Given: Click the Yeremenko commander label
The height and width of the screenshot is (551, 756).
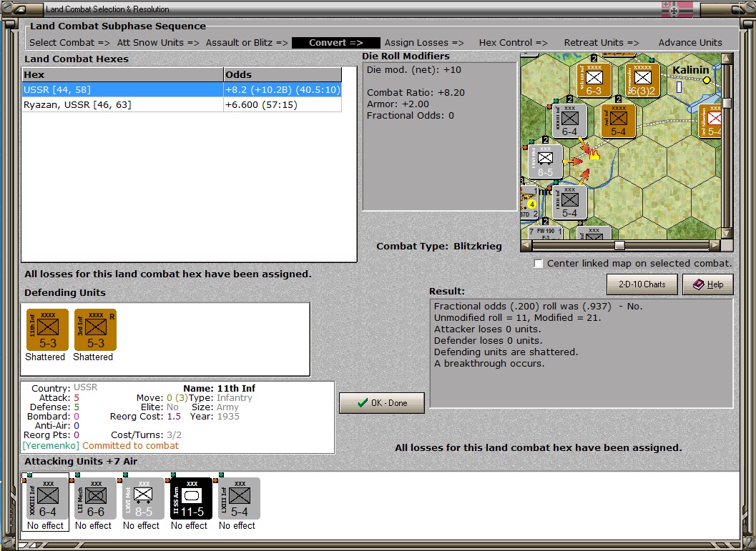Looking at the screenshot, I should coord(51,445).
